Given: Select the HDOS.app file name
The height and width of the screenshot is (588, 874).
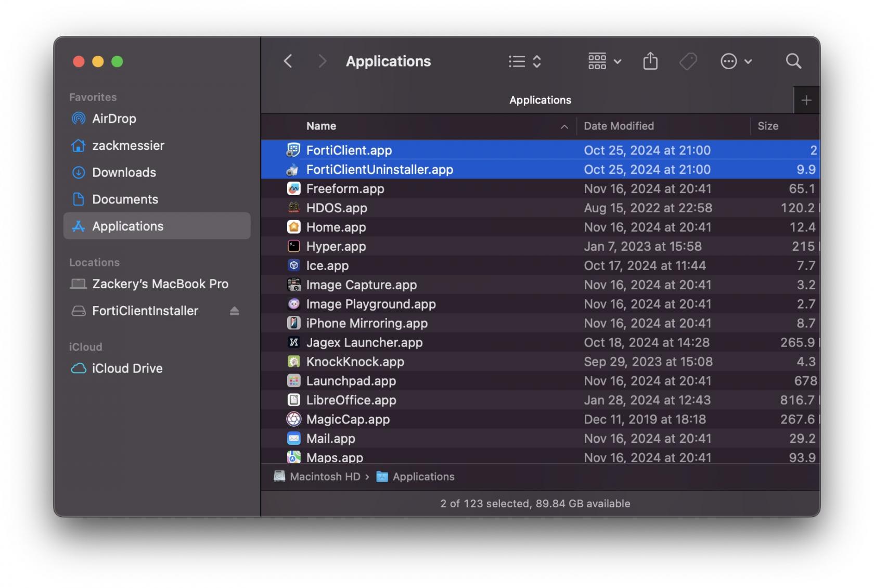Looking at the screenshot, I should coord(337,208).
